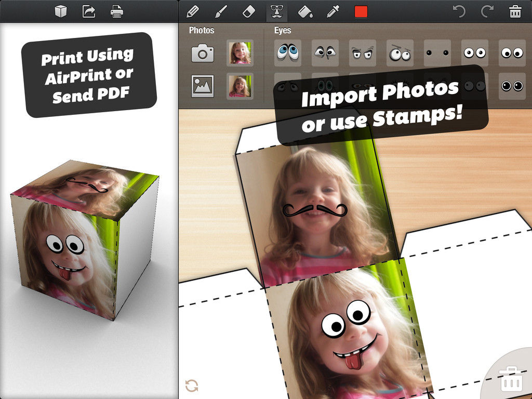Open the 3D cube preview icon

[61, 11]
